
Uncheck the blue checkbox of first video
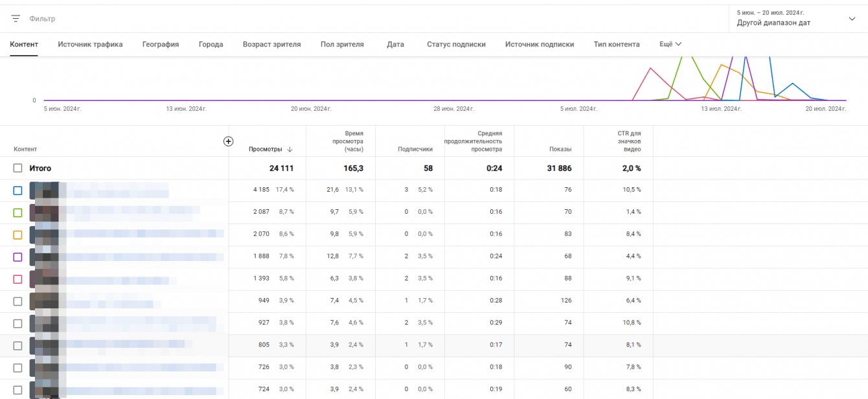[17, 190]
